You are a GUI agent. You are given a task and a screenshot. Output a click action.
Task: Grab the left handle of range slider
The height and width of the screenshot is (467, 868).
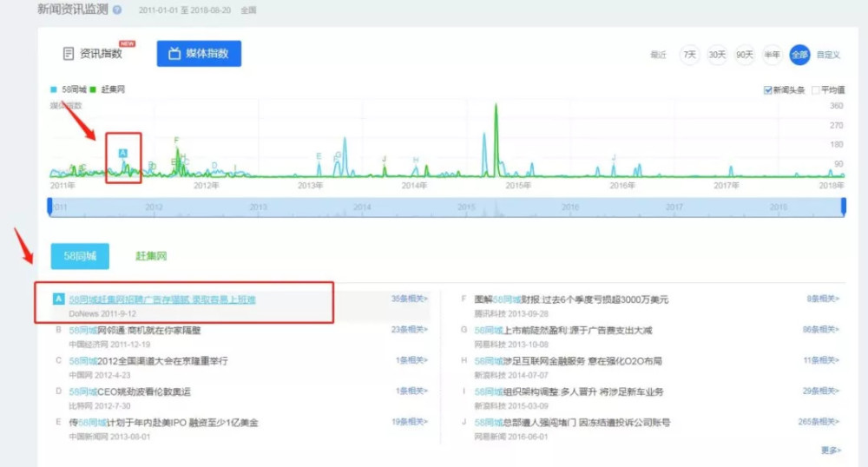pyautogui.click(x=49, y=207)
